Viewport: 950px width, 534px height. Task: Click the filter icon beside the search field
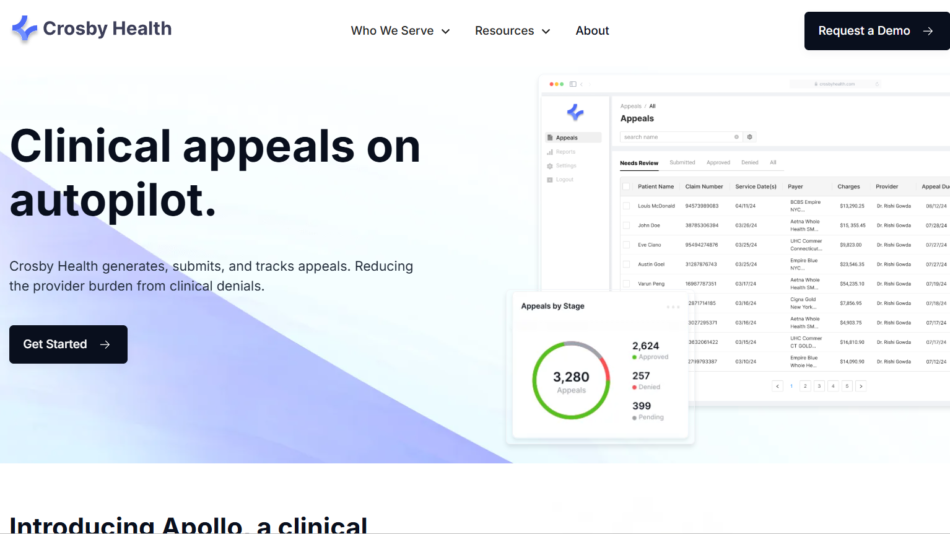point(749,137)
